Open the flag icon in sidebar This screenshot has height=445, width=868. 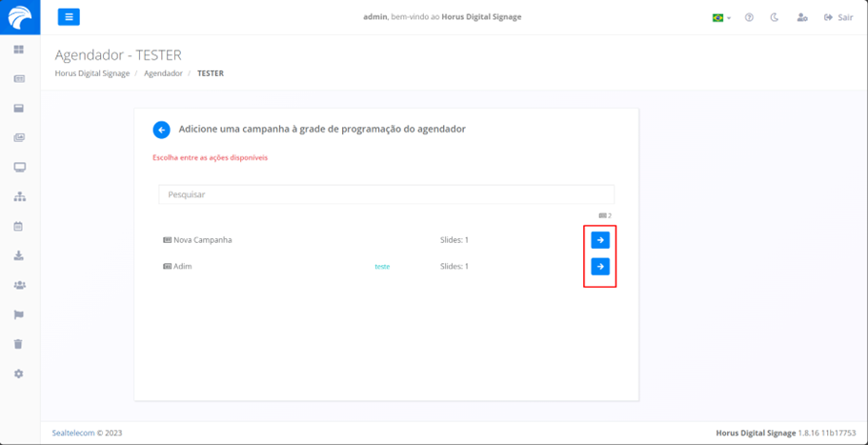19,315
